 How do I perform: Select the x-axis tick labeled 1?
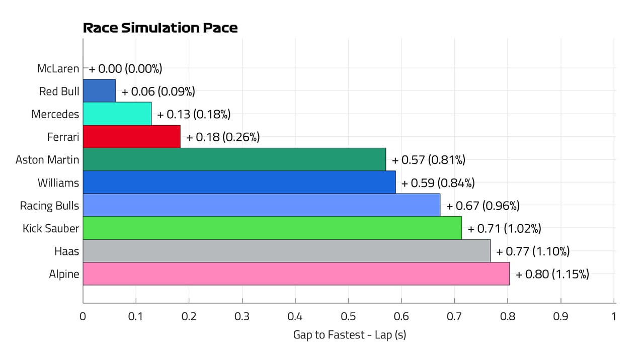(613, 316)
